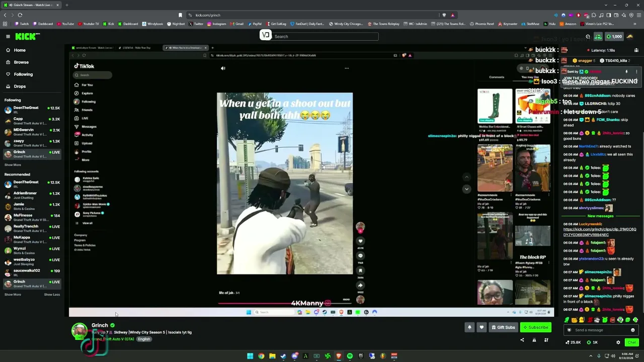Open File Explorer from the taskbar
The image size is (644, 362).
coord(272,356)
